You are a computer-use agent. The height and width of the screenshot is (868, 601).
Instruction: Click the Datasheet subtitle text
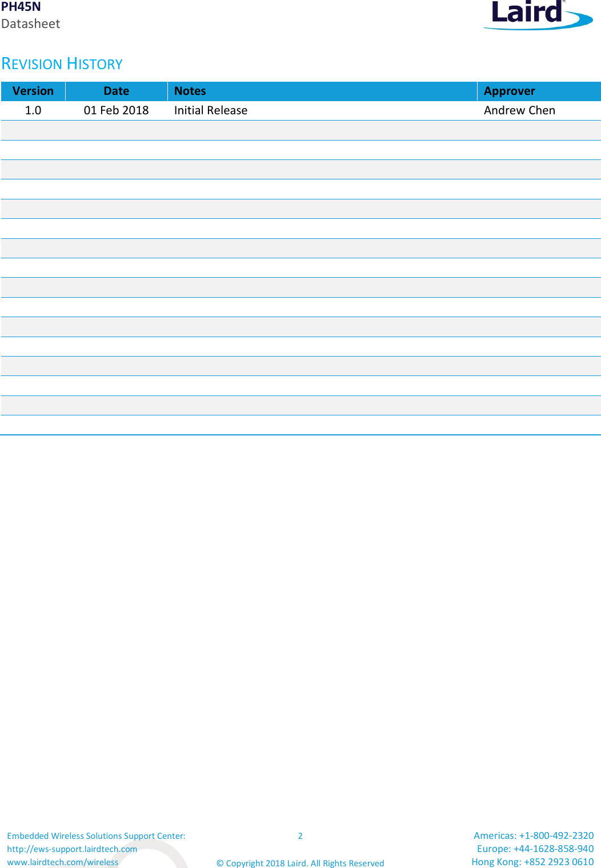coord(31,24)
